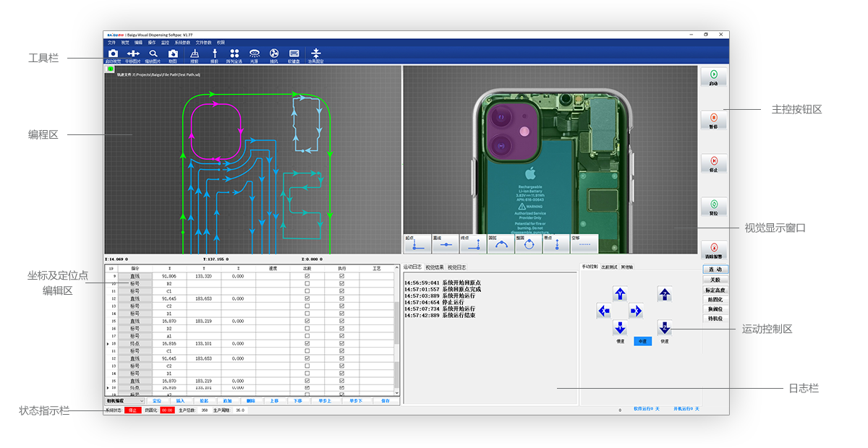Click the 取图 capture image icon
Image resolution: width=868 pixels, height=448 pixels.
173,54
